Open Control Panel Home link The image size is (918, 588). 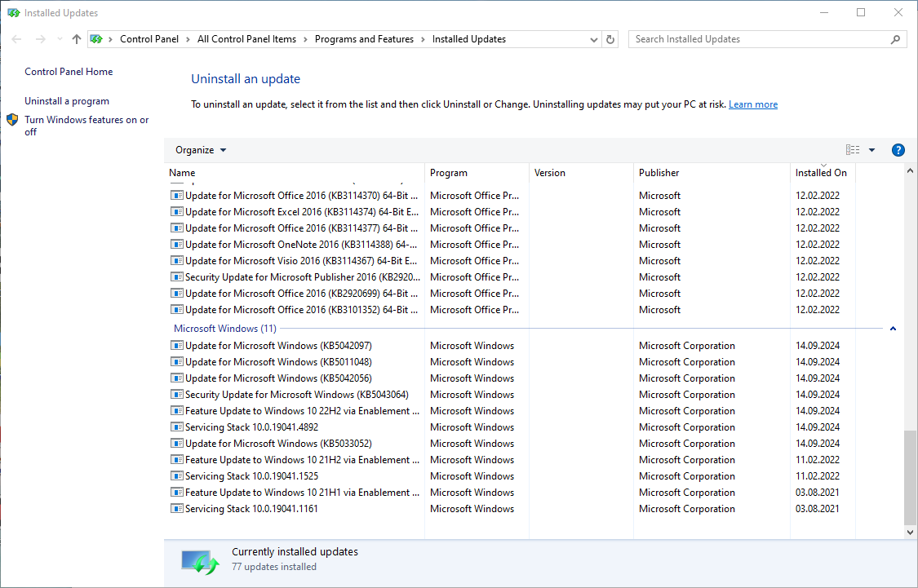[69, 72]
